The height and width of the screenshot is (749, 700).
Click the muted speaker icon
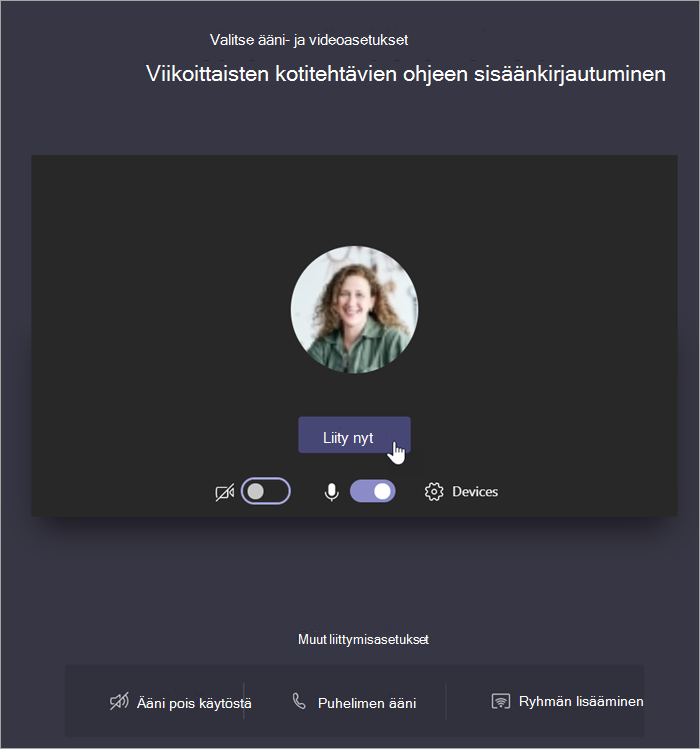pos(119,702)
